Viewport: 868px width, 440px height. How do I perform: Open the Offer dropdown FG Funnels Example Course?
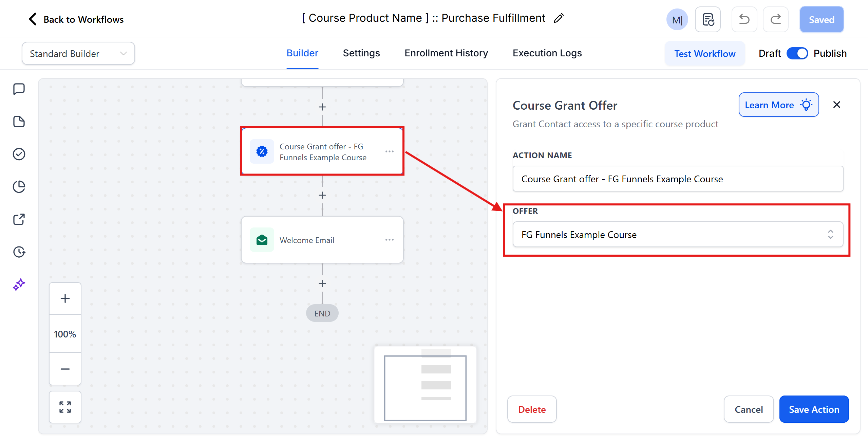678,234
